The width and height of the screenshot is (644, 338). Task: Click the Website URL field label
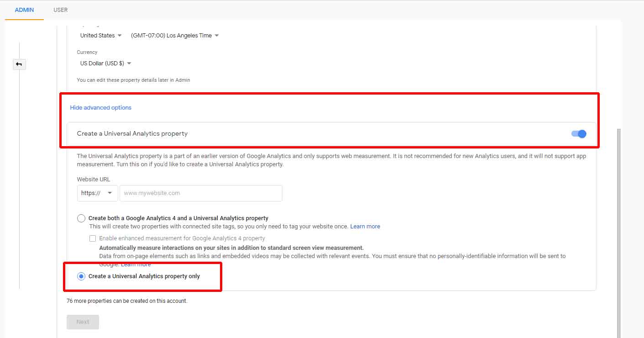pos(94,180)
